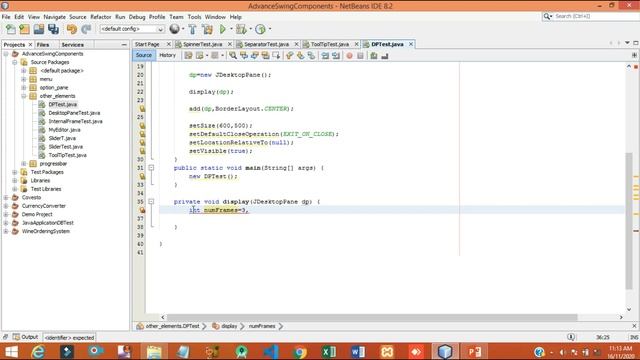The width and height of the screenshot is (640, 360).
Task: Expand the option_pane package node
Action: (24, 87)
